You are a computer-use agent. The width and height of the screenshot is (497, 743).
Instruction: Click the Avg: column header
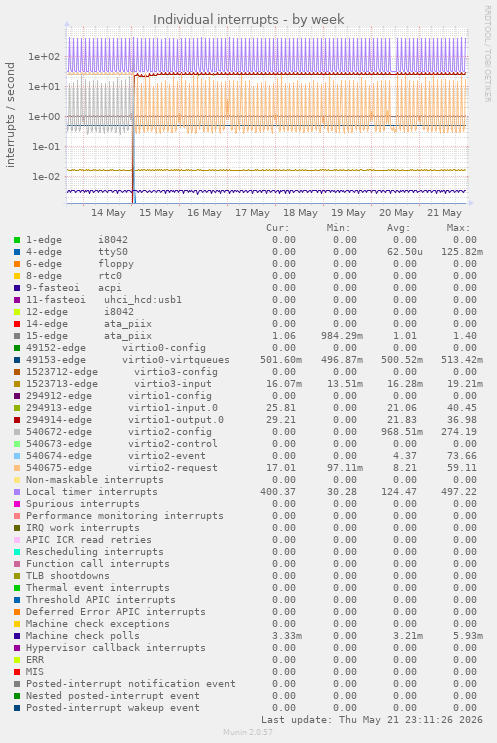click(x=398, y=228)
